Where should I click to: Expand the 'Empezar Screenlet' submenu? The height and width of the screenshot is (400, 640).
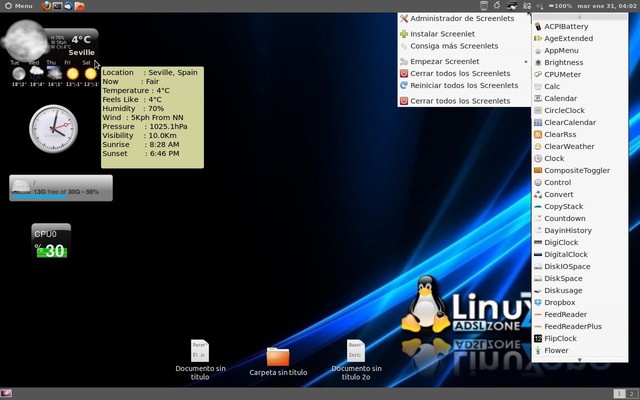click(x=464, y=62)
